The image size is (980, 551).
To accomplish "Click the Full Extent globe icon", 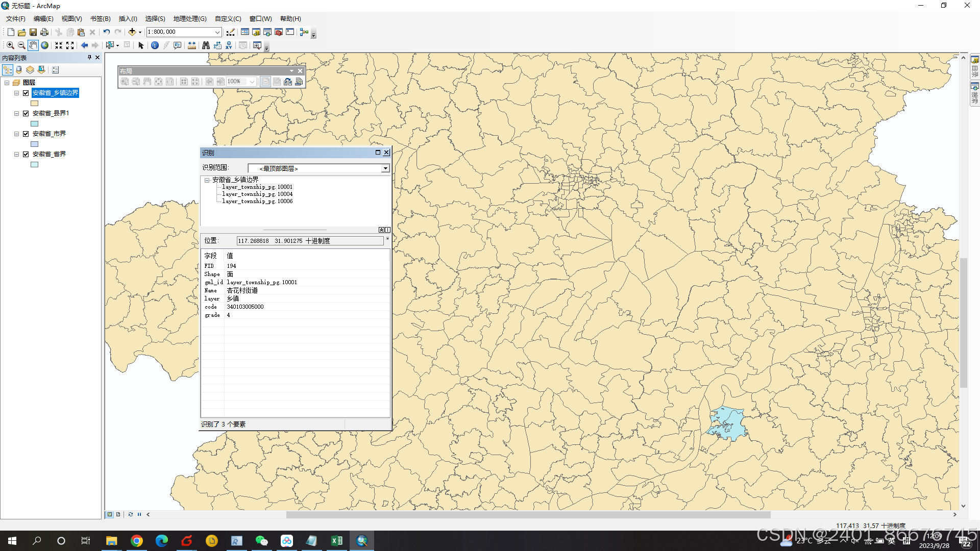I will (45, 45).
